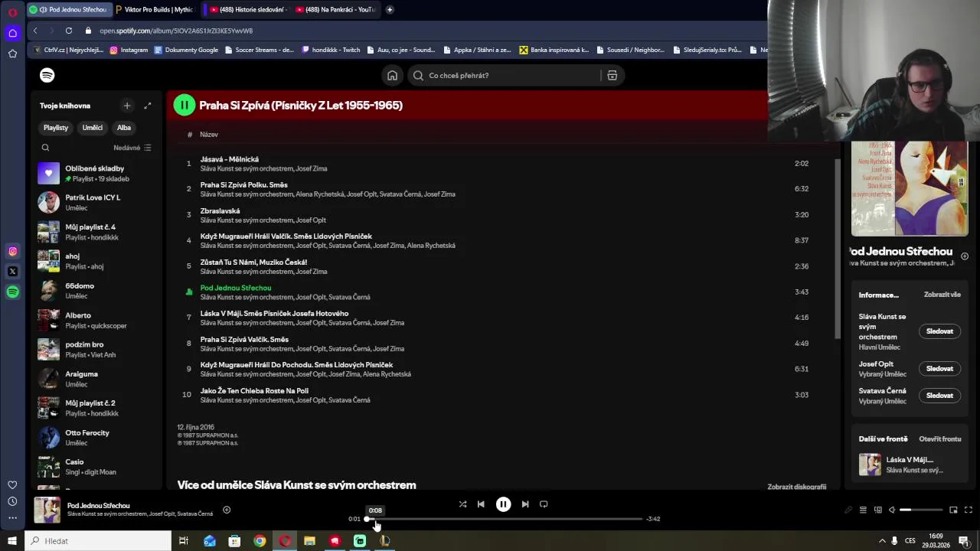
Task: Open Opera history clock icon in sidebar
Action: (x=12, y=501)
